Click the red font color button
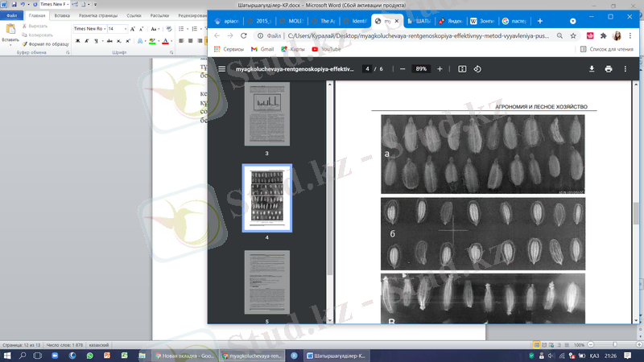Image resolution: width=644 pixels, height=362 pixels. pyautogui.click(x=164, y=41)
